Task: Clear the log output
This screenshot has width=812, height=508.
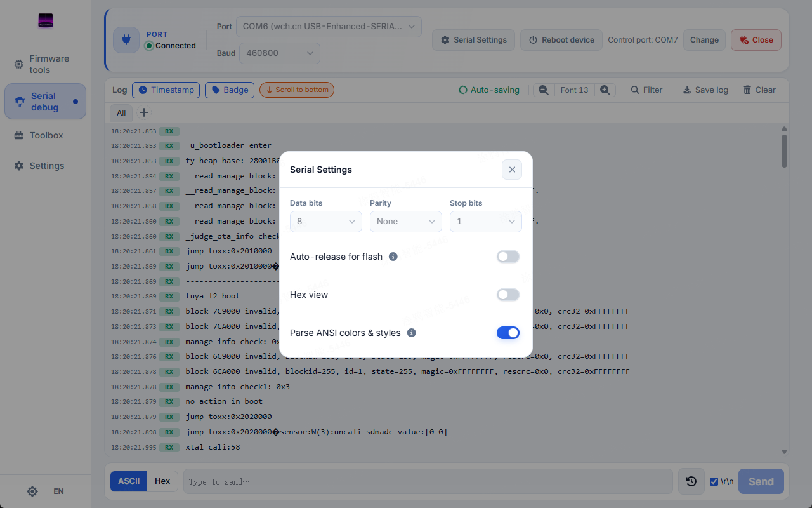Action: coord(759,90)
